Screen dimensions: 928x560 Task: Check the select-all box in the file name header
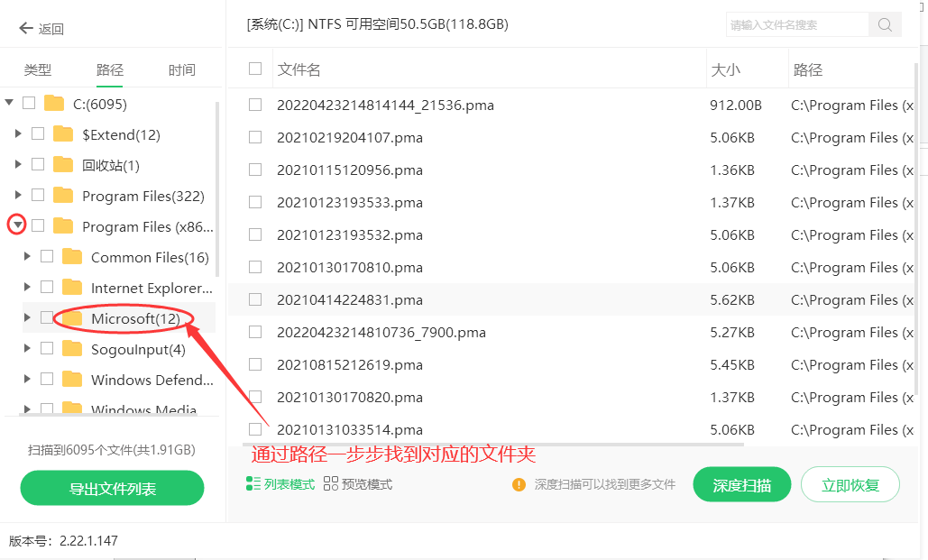click(255, 69)
